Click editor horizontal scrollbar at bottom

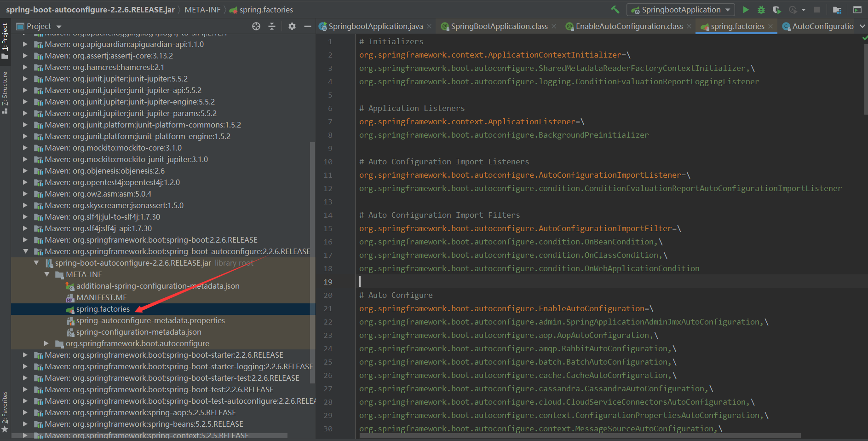click(x=580, y=435)
